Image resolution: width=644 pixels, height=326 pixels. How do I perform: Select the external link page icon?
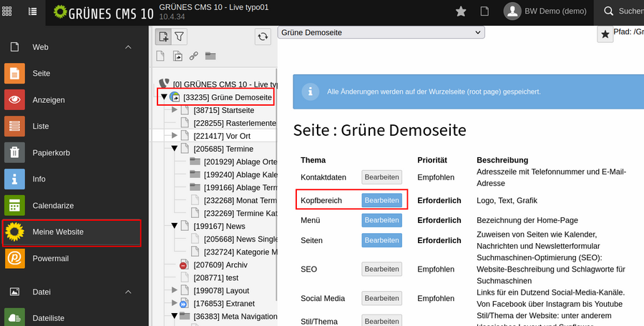[194, 56]
